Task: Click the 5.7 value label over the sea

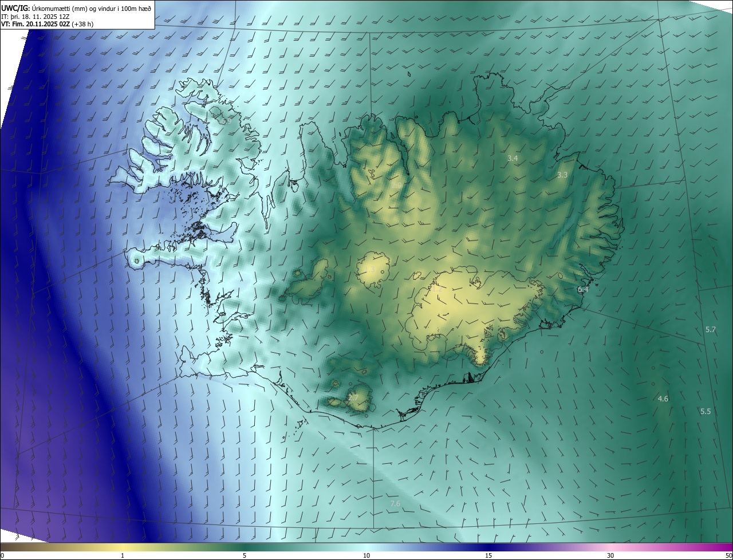Action: pos(711,329)
